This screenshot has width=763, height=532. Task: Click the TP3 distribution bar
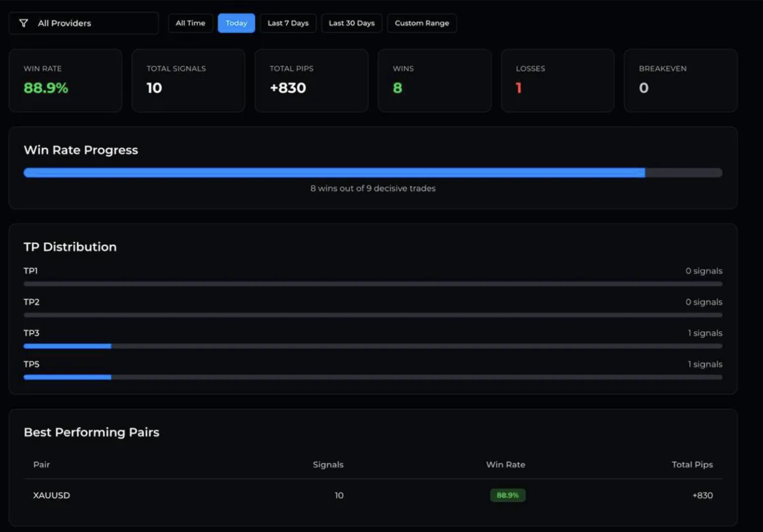(373, 346)
